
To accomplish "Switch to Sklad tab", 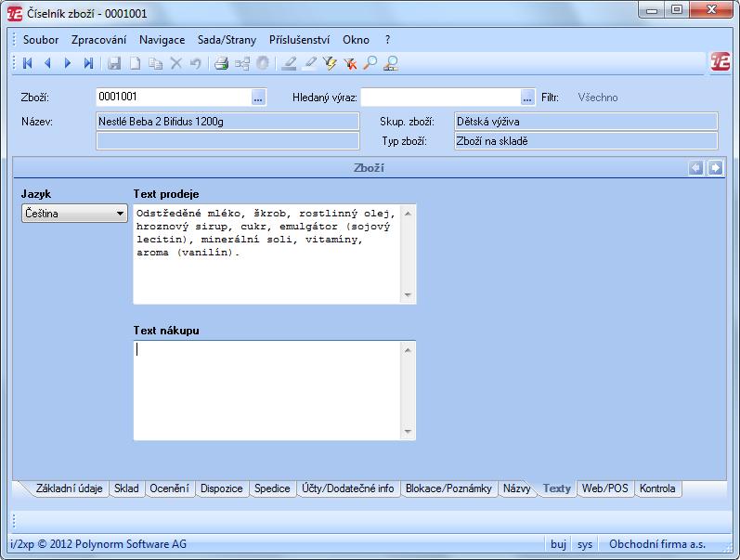I will click(126, 488).
